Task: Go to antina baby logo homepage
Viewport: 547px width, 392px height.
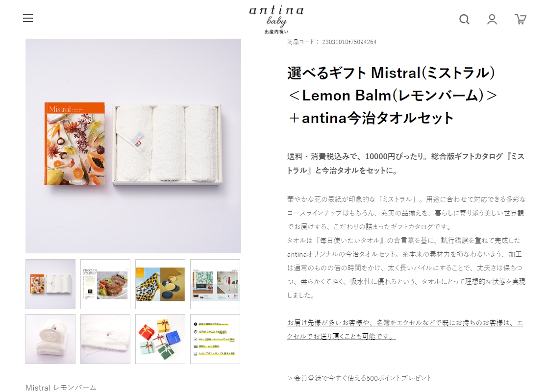Action: tap(276, 20)
